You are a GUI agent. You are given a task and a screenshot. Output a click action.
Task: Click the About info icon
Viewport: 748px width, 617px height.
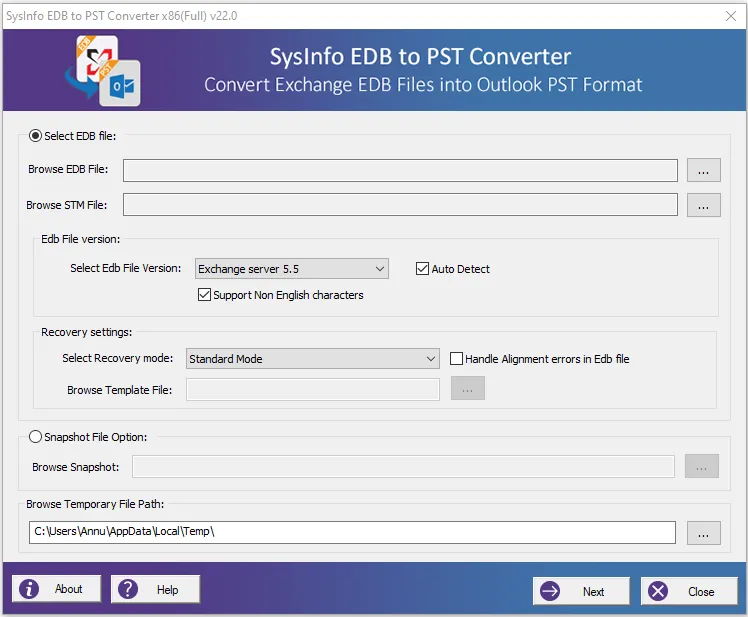(29, 589)
